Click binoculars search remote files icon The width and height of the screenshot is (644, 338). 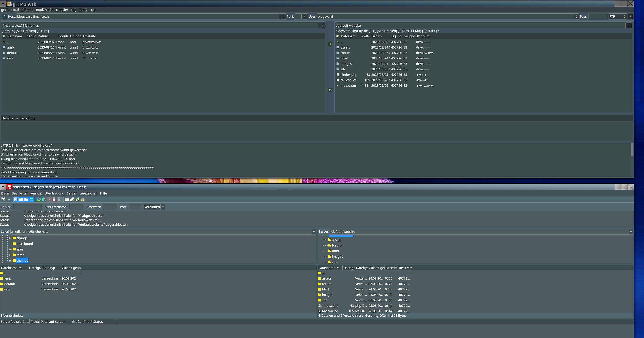coord(83,199)
